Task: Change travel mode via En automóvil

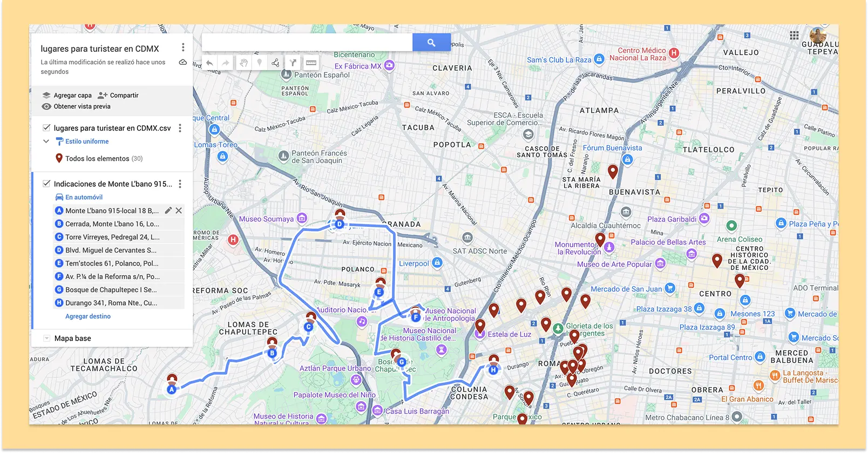Action: point(84,197)
